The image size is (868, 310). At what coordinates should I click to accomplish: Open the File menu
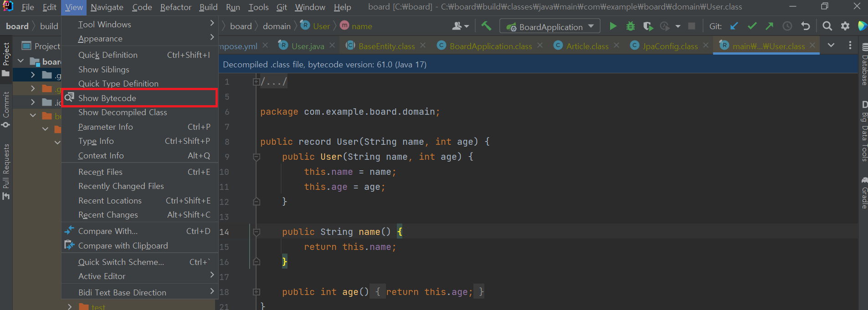(27, 7)
